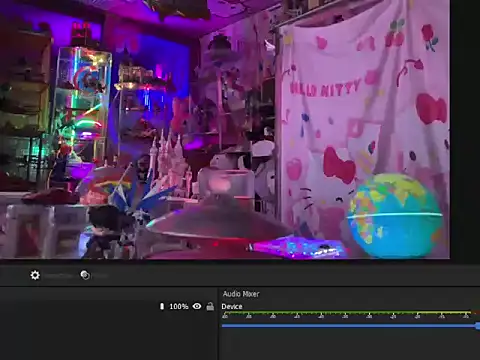Open source Properties via the gear icon

click(x=35, y=275)
